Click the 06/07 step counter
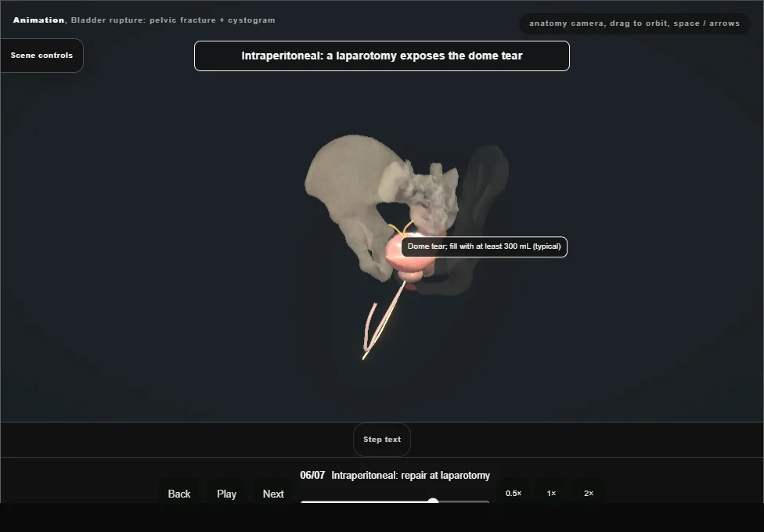This screenshot has height=532, width=764. click(312, 476)
